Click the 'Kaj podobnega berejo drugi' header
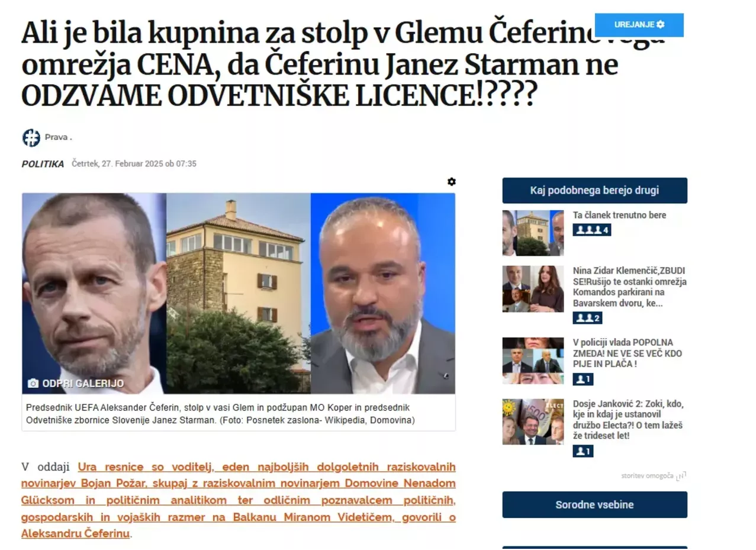 coord(594,191)
